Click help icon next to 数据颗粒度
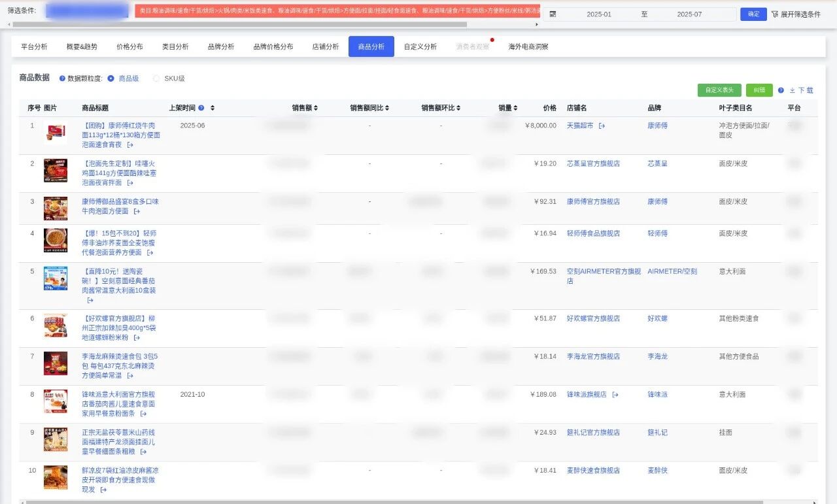The image size is (837, 504). [x=62, y=78]
